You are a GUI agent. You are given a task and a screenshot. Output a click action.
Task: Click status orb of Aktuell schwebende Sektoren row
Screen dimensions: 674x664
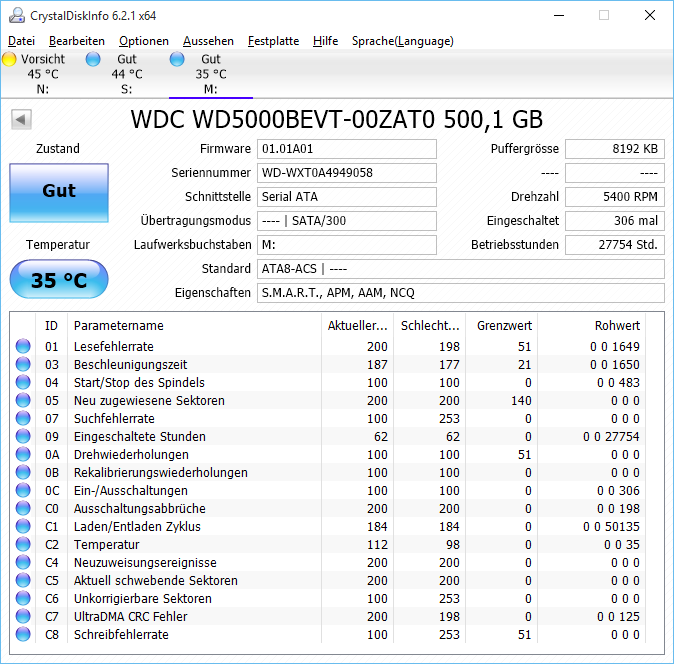[23, 581]
